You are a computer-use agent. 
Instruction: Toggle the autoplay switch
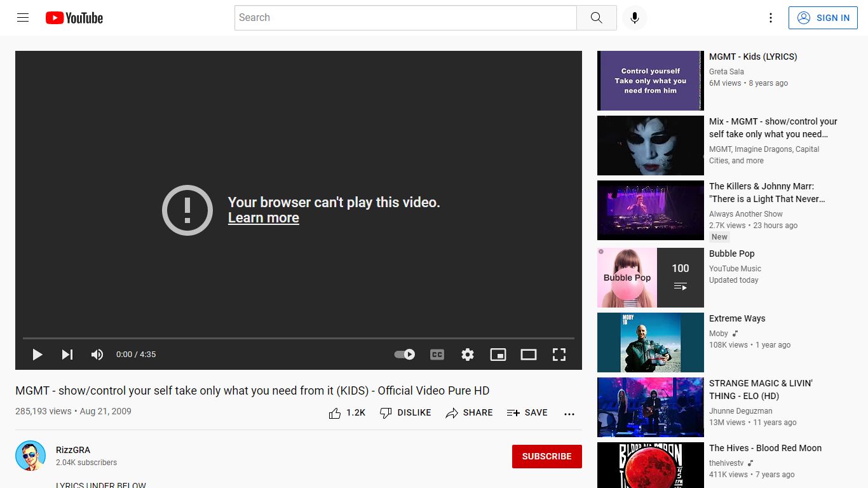point(405,355)
